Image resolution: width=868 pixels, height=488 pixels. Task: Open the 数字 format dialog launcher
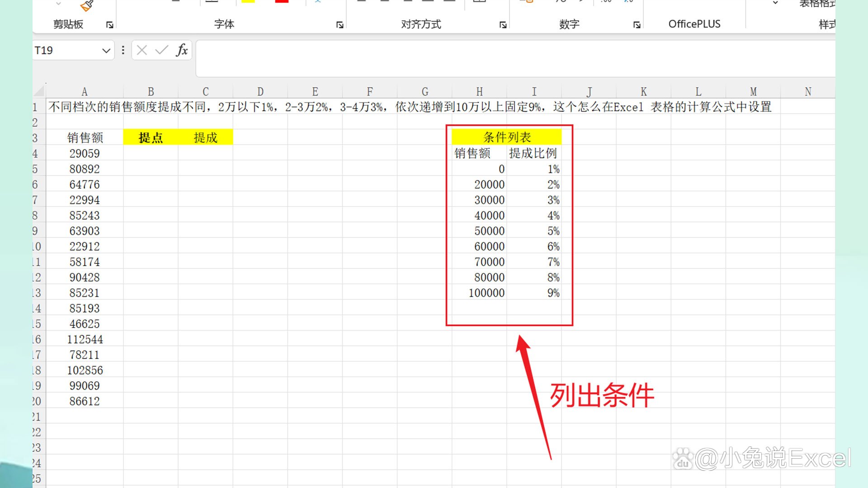point(637,25)
